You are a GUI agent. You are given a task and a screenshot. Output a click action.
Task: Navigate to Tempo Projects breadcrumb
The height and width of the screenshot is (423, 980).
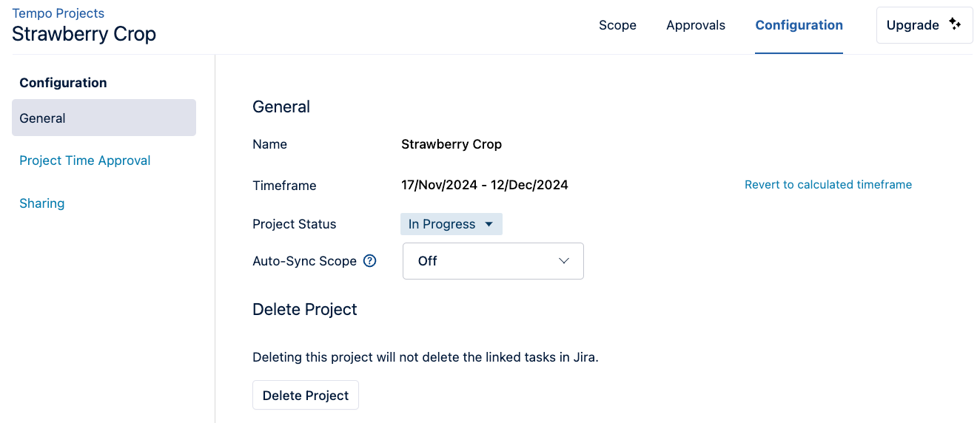tap(58, 13)
